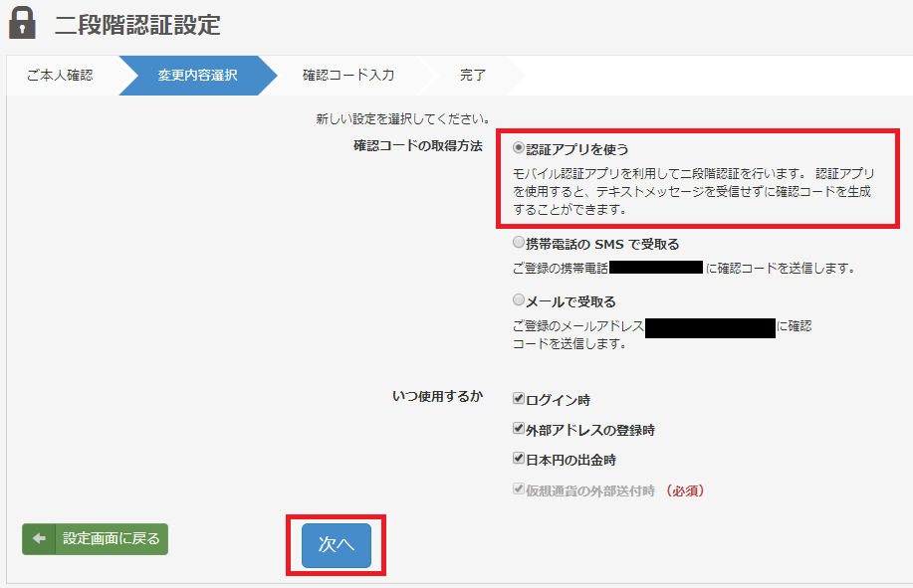This screenshot has height=588, width=913.
Task: Click the 二段階認証設定 page heading
Action: click(137, 25)
